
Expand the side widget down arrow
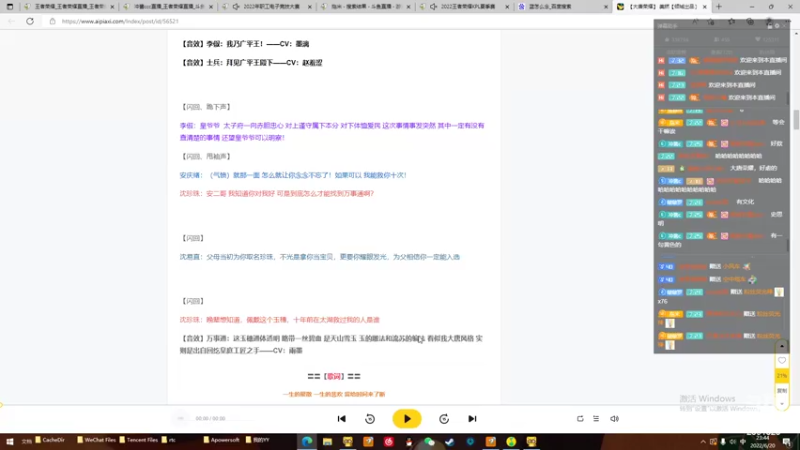pos(782,404)
